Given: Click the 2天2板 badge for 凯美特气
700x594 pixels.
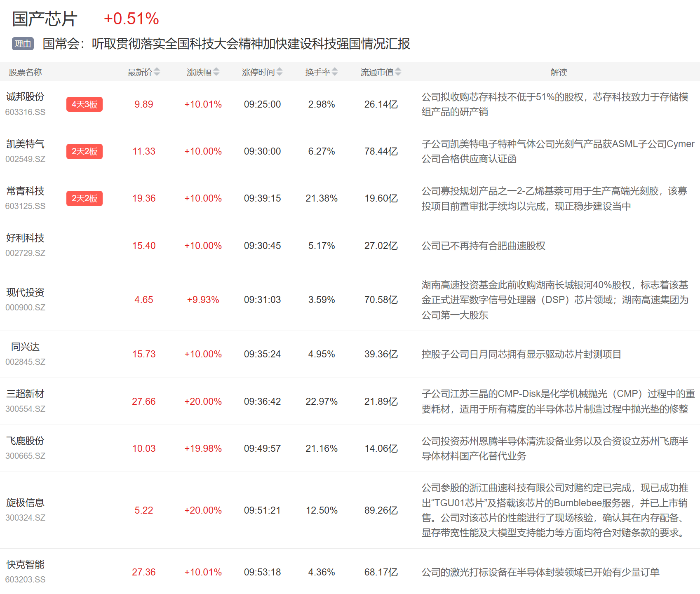Looking at the screenshot, I should click(84, 151).
